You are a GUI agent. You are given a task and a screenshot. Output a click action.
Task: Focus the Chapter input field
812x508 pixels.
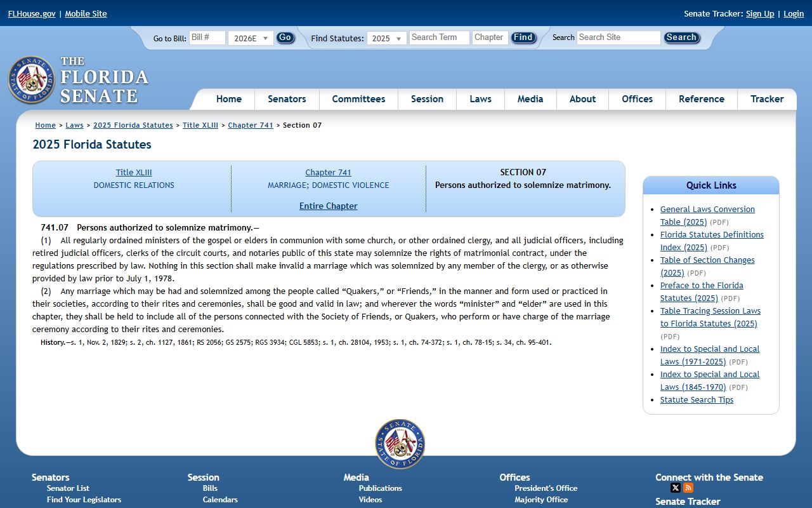490,37
